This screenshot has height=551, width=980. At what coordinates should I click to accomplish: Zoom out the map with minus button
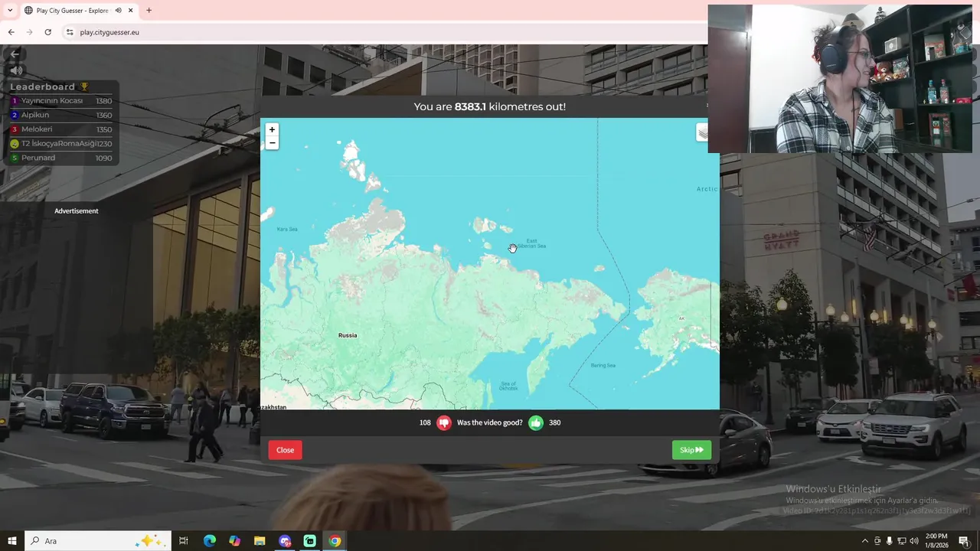[x=272, y=143]
